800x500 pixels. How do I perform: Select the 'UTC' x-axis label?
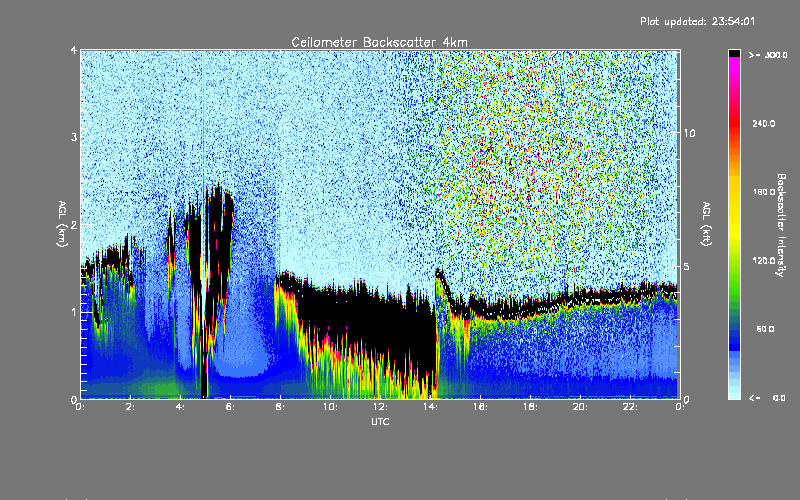tap(380, 421)
